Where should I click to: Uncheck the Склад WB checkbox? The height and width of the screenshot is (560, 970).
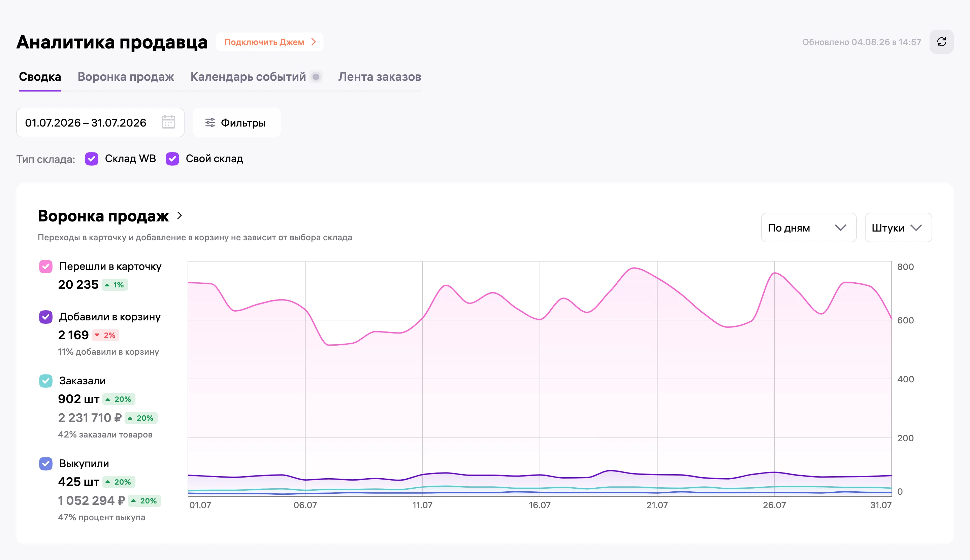tap(92, 159)
